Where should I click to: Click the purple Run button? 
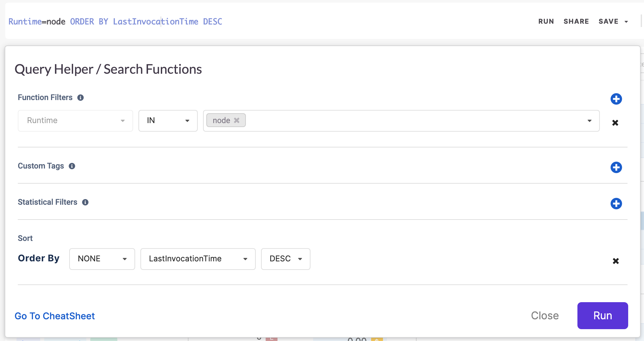coord(602,316)
